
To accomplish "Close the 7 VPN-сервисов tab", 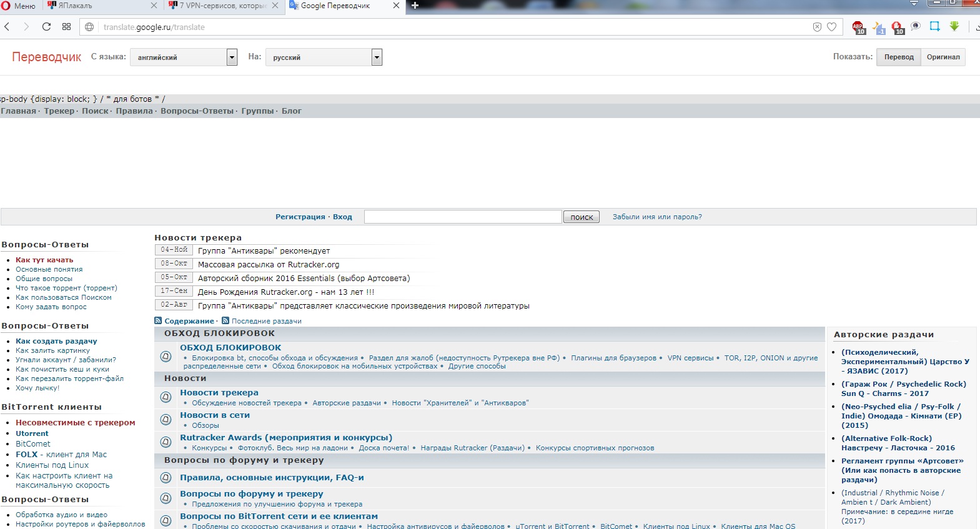I will pos(275,6).
